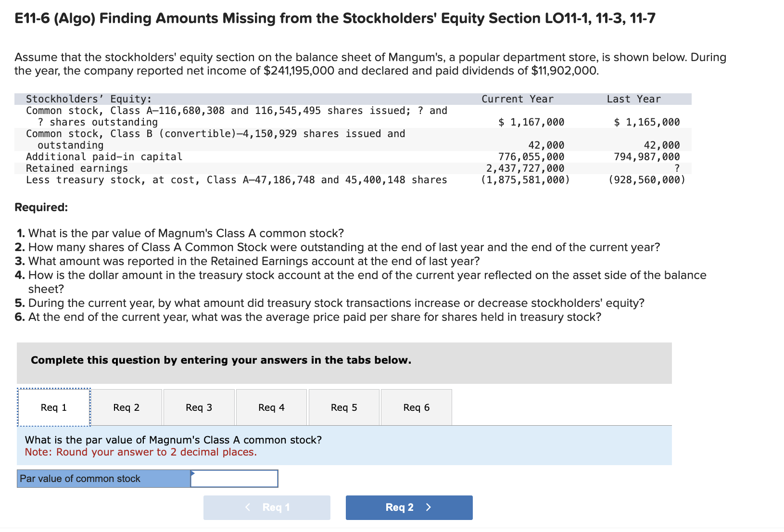Click the back chevron on Req 1 button
Screen dimensions: 784x532
point(248,507)
